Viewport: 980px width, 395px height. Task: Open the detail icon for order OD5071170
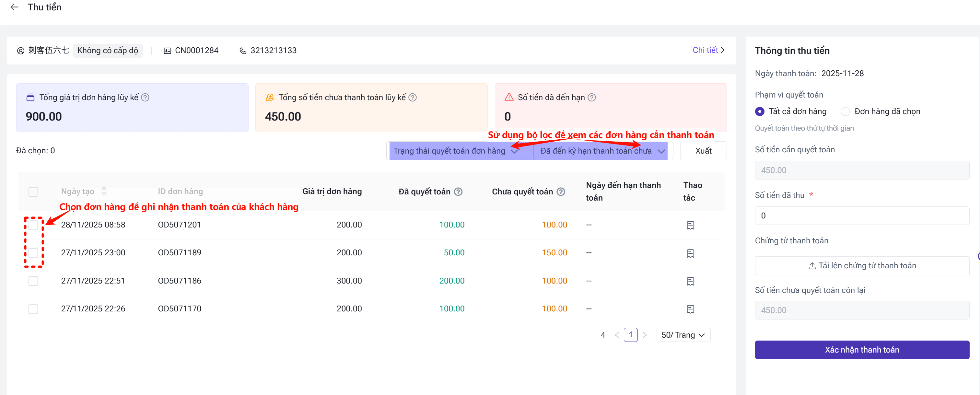point(690,309)
